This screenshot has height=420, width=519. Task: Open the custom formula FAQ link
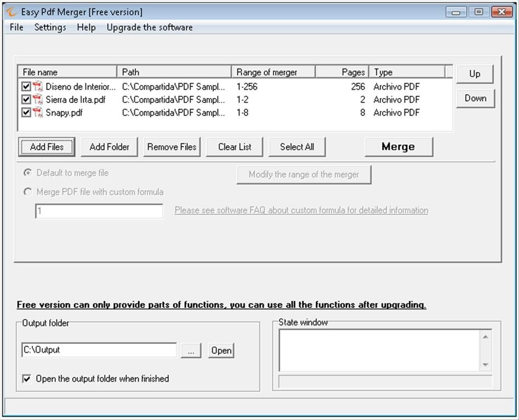(301, 210)
